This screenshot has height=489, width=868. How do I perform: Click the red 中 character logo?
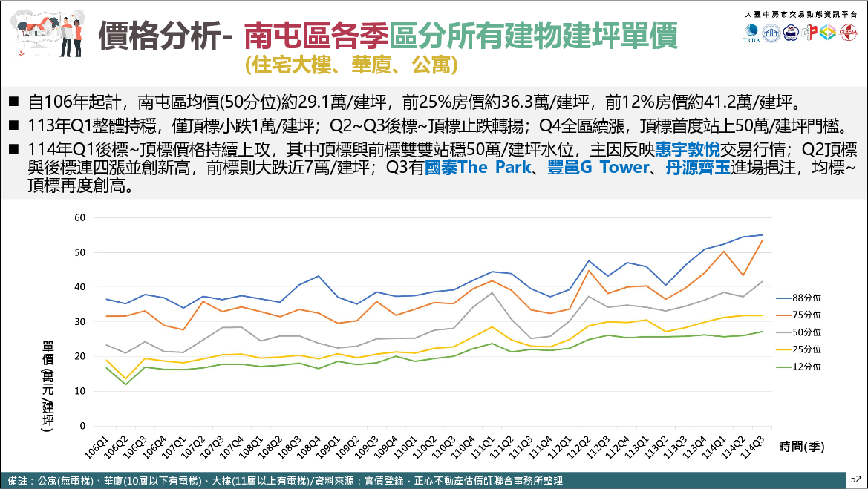pos(808,33)
